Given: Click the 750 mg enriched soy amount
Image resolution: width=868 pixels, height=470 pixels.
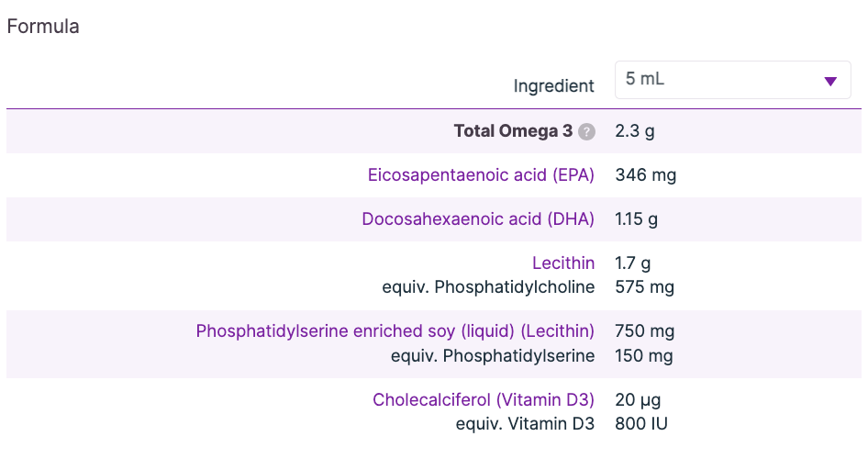Looking at the screenshot, I should click(644, 331).
